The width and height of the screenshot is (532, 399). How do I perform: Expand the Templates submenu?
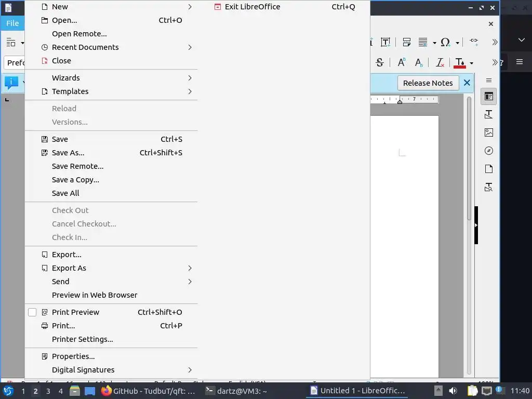pos(190,91)
